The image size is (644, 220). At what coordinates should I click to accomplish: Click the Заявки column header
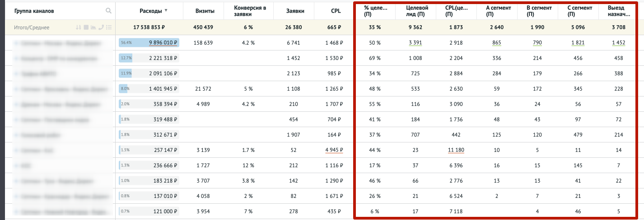pyautogui.click(x=293, y=11)
